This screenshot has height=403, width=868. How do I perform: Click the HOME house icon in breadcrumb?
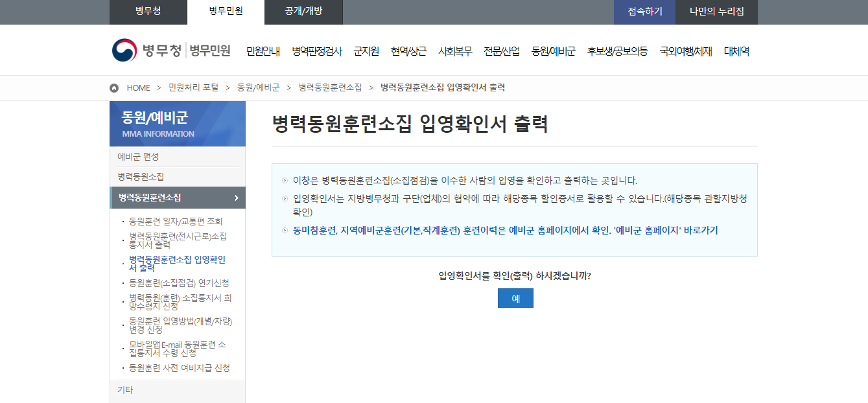click(113, 87)
